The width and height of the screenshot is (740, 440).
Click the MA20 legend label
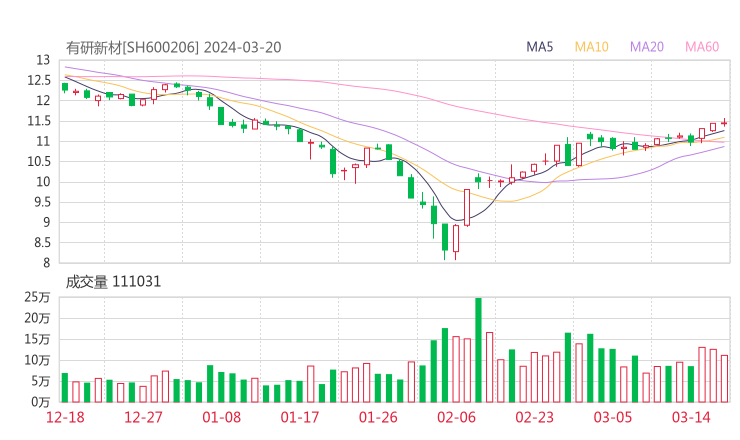click(x=647, y=47)
